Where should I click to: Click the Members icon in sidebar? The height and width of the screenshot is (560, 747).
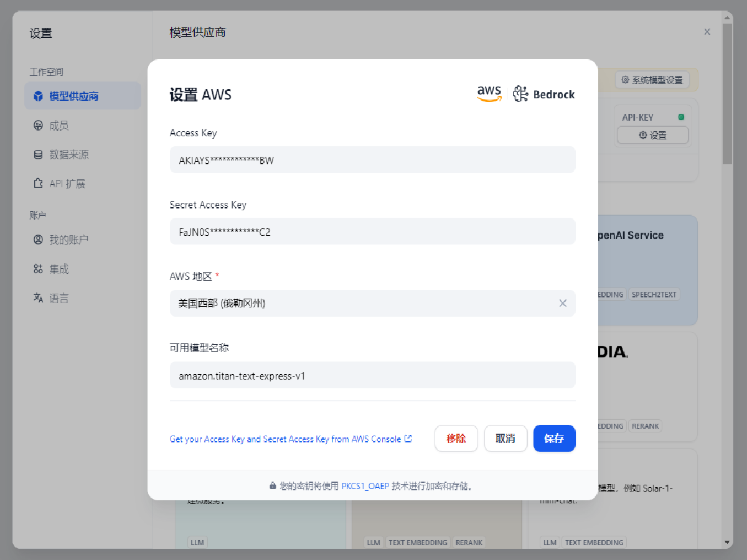(x=39, y=126)
